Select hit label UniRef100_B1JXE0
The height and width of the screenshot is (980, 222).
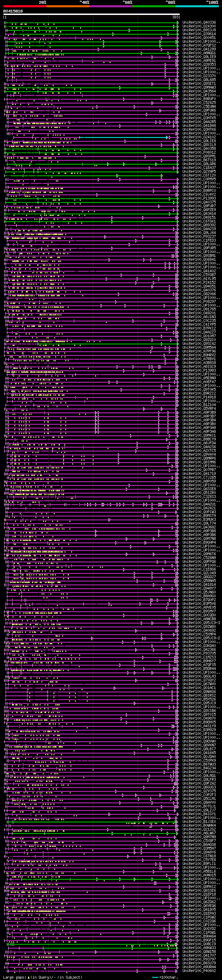point(199,821)
